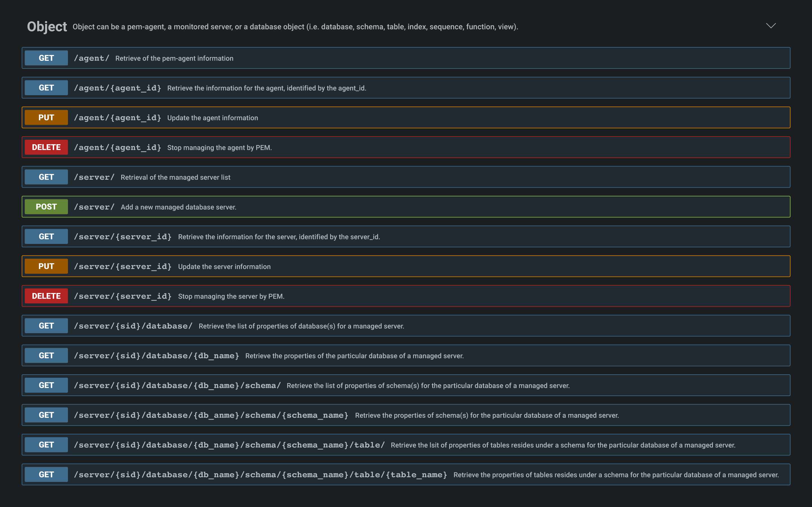Click 'Stop managing the server by PEM' text
812x507 pixels.
pos(231,296)
